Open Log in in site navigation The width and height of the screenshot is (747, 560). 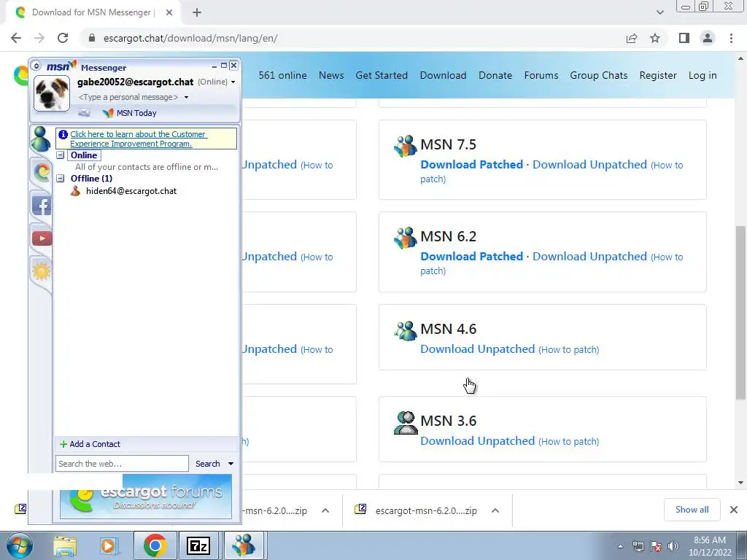pyautogui.click(x=703, y=75)
